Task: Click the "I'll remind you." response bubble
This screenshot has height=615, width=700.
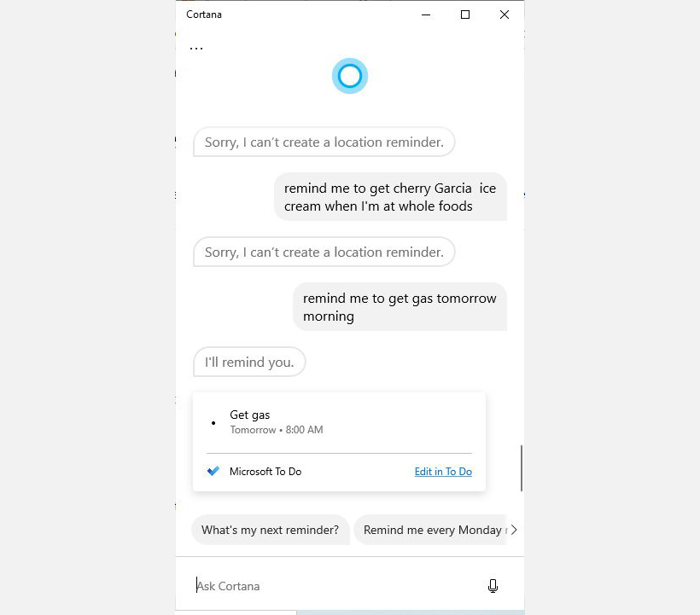Action: click(249, 362)
